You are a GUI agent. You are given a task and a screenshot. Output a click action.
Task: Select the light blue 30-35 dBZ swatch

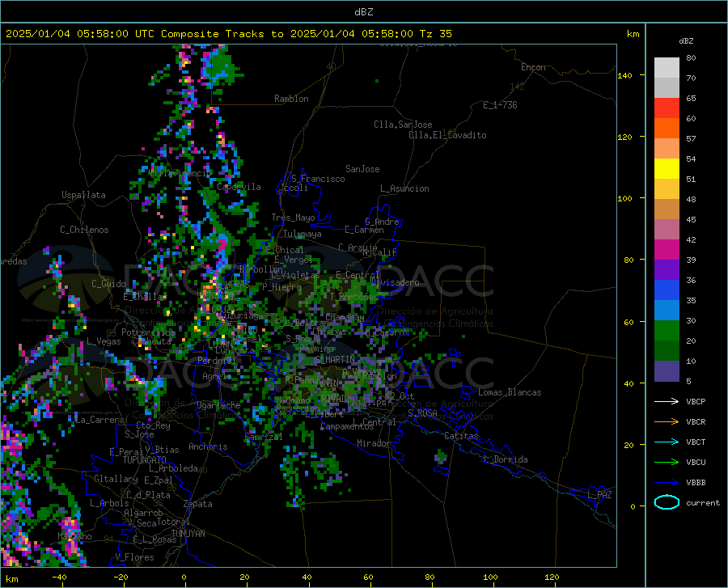[x=667, y=311]
